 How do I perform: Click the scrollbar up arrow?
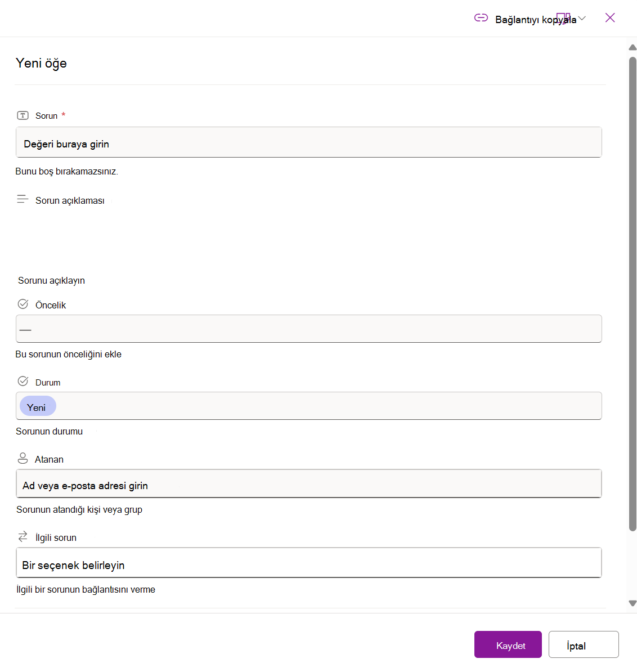pos(632,47)
